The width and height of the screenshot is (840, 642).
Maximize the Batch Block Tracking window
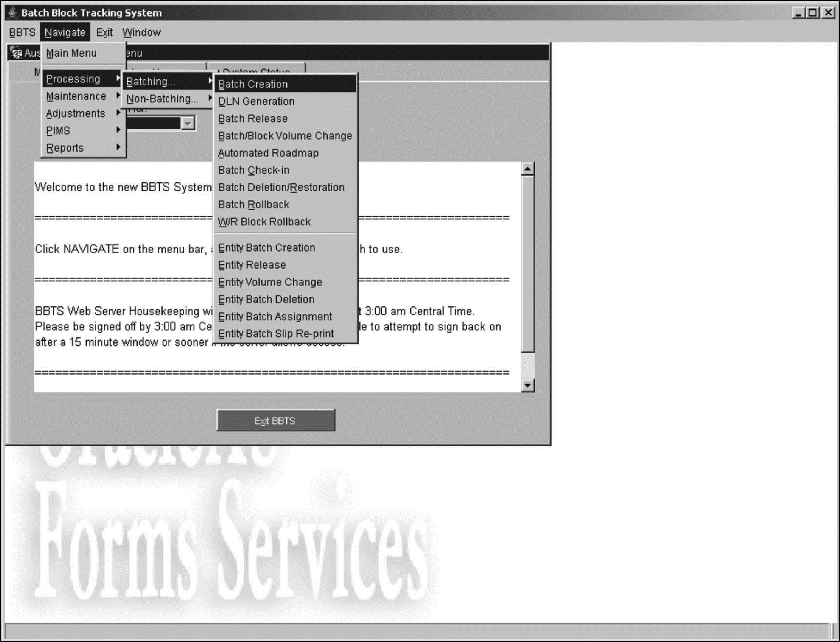tap(813, 12)
